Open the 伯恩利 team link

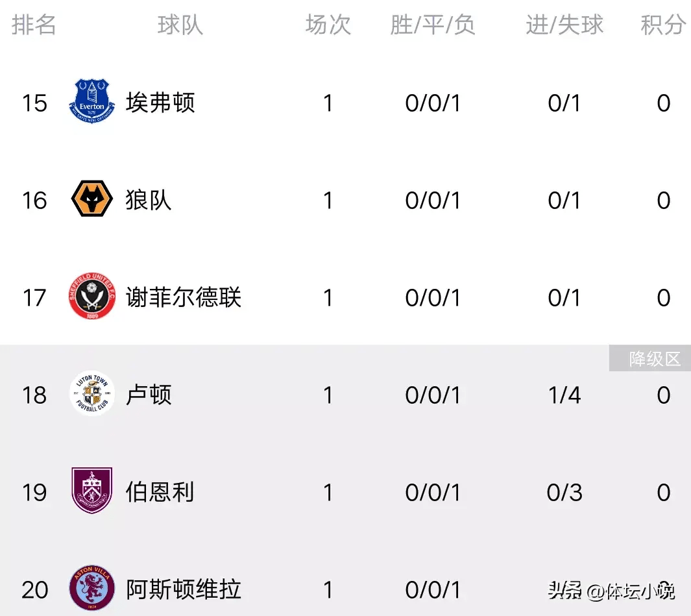coord(160,492)
